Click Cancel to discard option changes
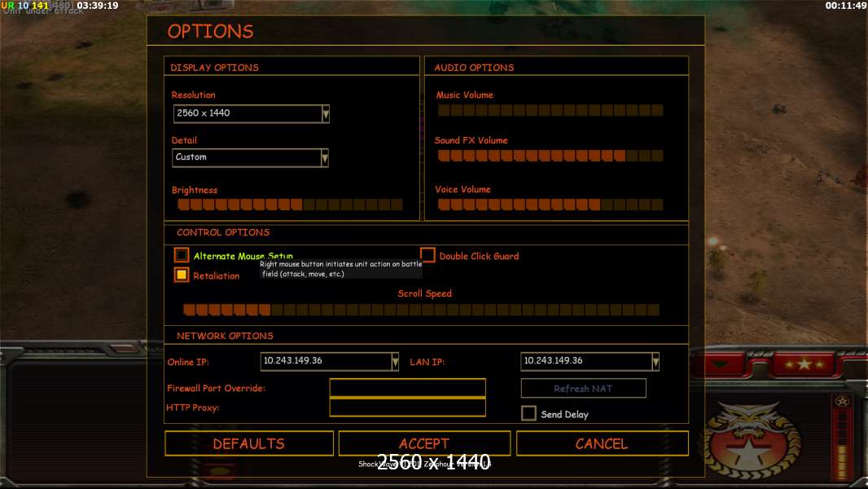 603,443
